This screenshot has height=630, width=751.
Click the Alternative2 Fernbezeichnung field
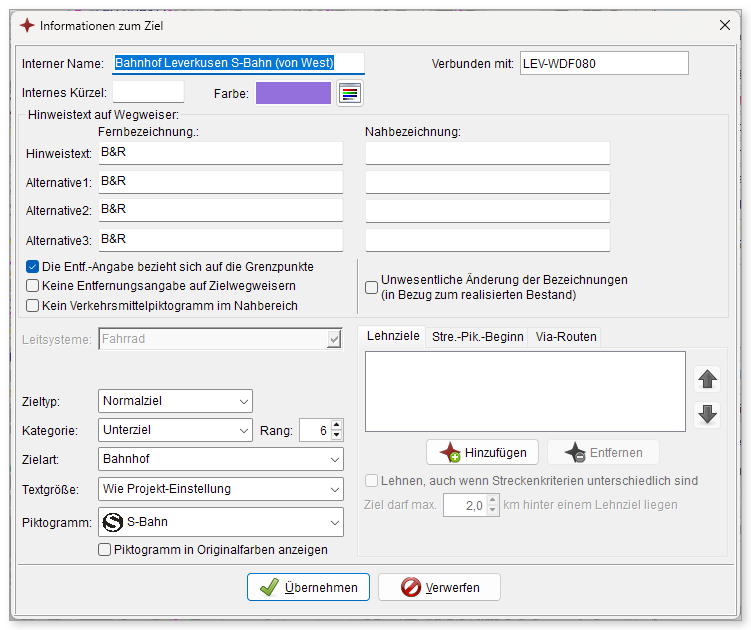(221, 210)
